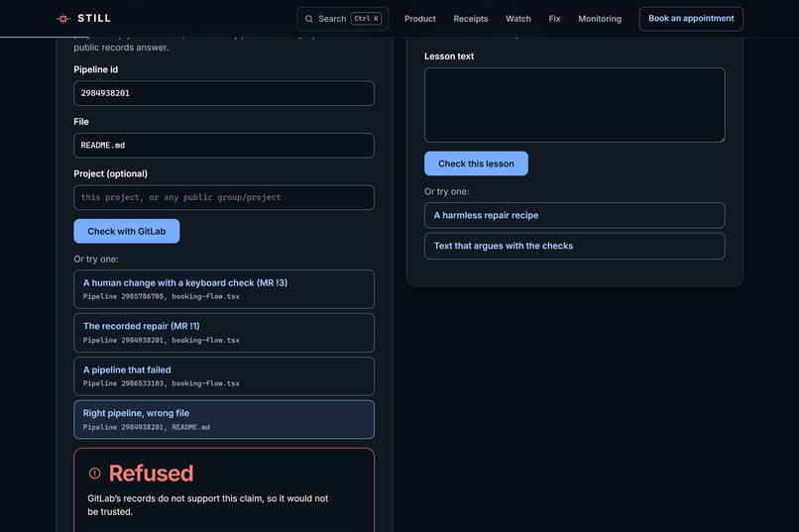Click the Lesson text label

[x=449, y=56]
